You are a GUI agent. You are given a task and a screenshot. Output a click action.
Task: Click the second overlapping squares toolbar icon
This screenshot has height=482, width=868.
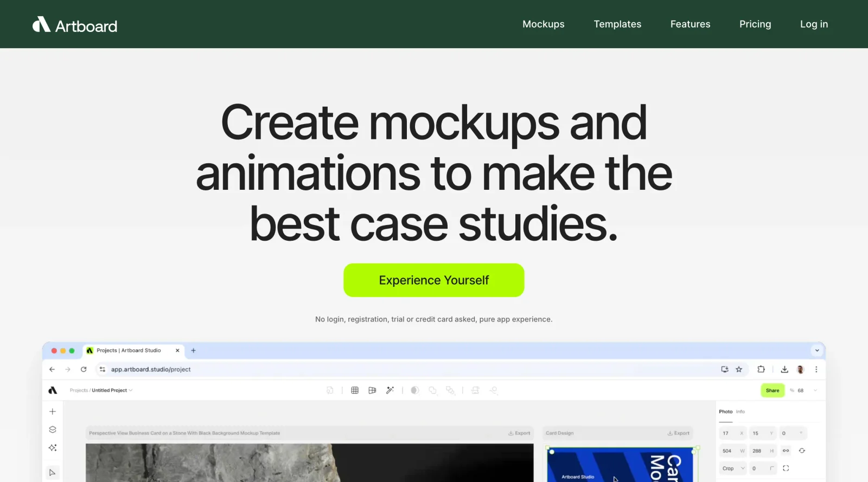tap(450, 390)
